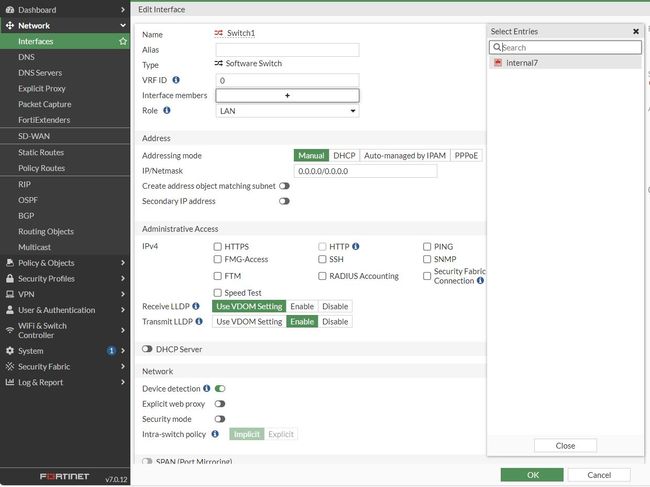This screenshot has height=487, width=650.
Task: Click the search magnifier icon in Select Entries
Action: 497,47
